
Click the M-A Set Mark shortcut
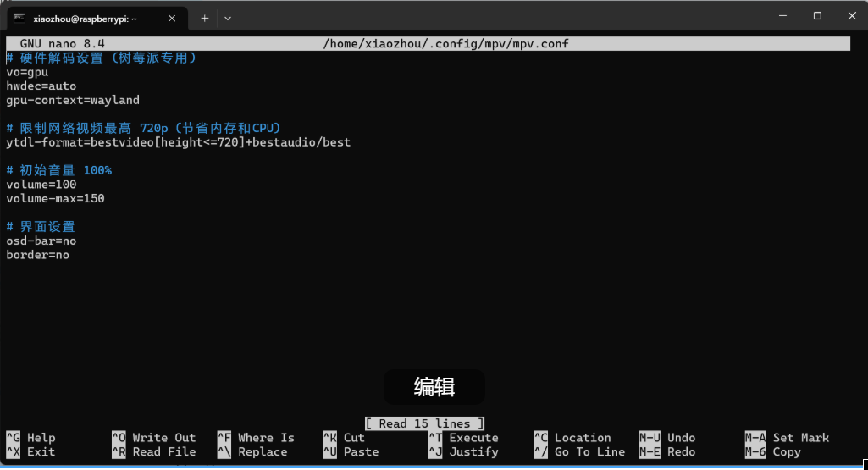click(787, 438)
